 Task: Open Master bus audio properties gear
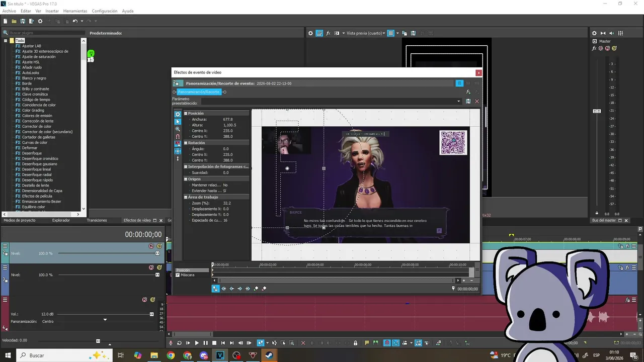tap(594, 33)
